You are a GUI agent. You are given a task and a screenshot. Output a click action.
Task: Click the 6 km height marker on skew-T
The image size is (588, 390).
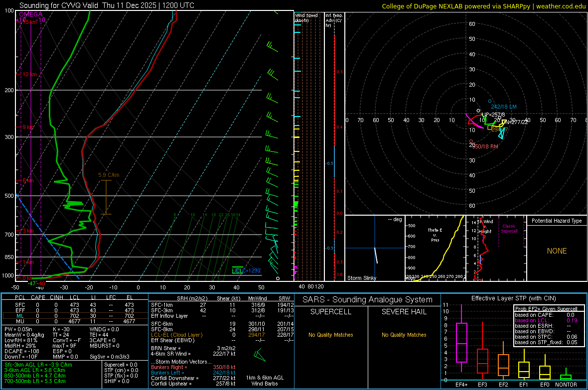[x=28, y=181]
